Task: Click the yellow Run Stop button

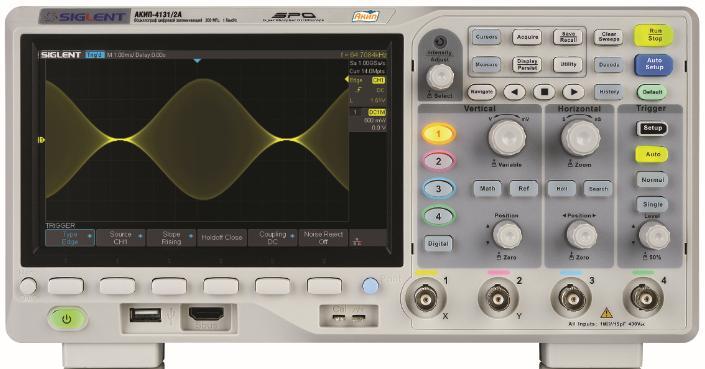Action: pos(654,36)
